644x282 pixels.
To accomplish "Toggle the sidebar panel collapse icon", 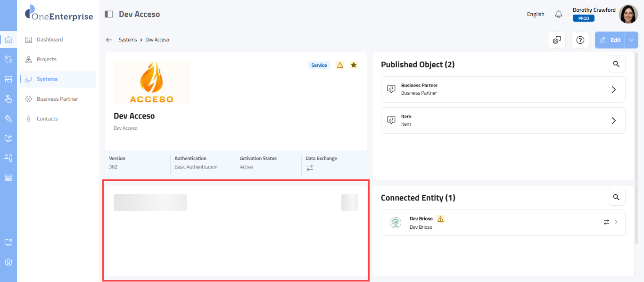I will (109, 14).
